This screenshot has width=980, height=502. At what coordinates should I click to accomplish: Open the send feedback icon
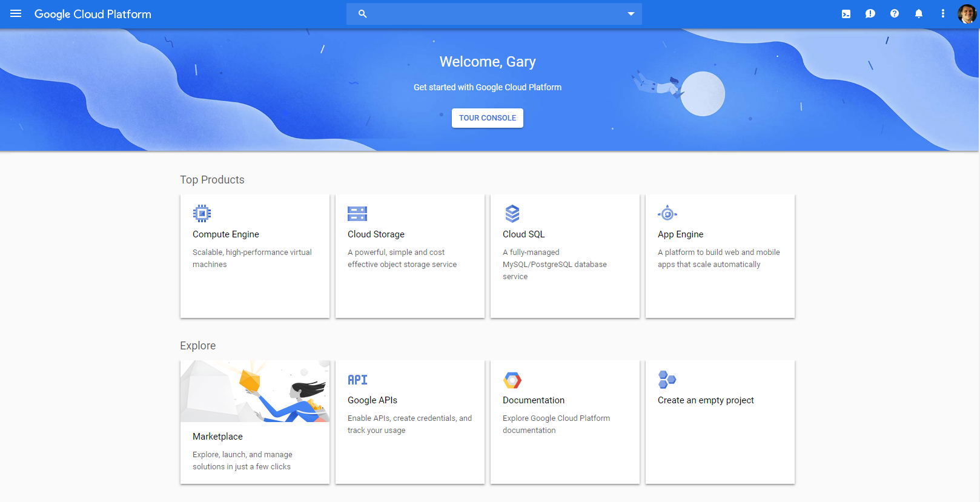tap(870, 14)
